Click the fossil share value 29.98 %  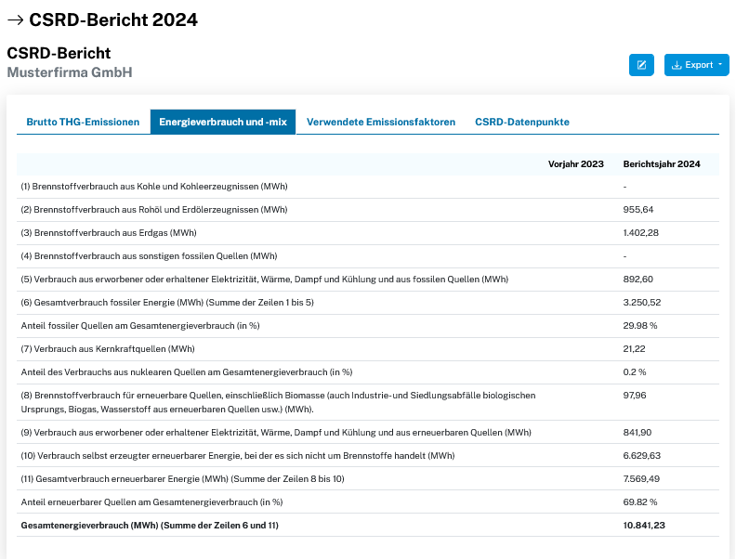[639, 326]
